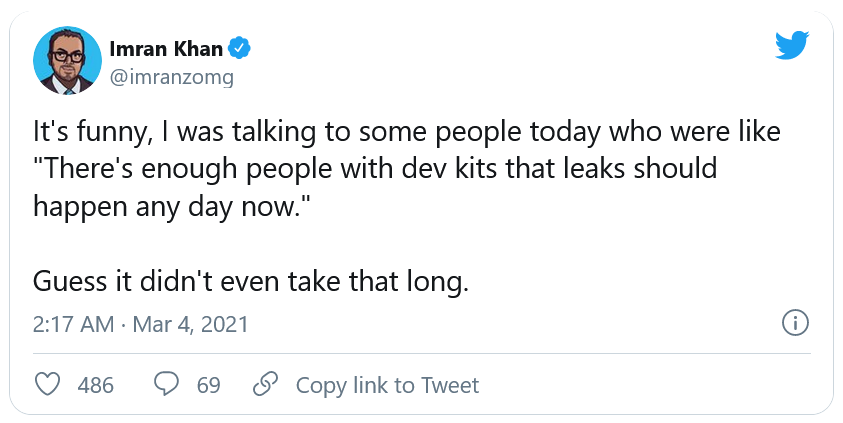Open the Twitter info circle icon

[793, 323]
